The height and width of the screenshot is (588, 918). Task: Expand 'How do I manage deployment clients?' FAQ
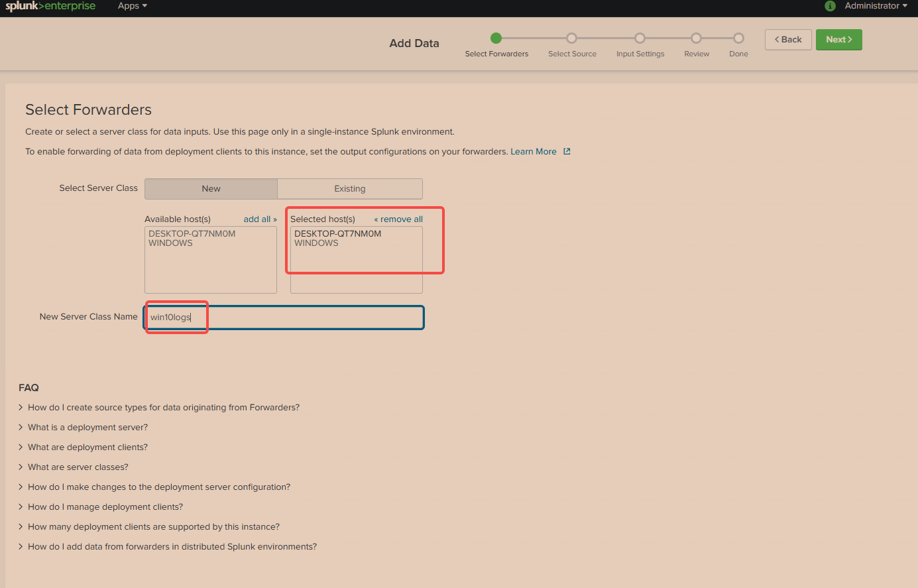[101, 507]
